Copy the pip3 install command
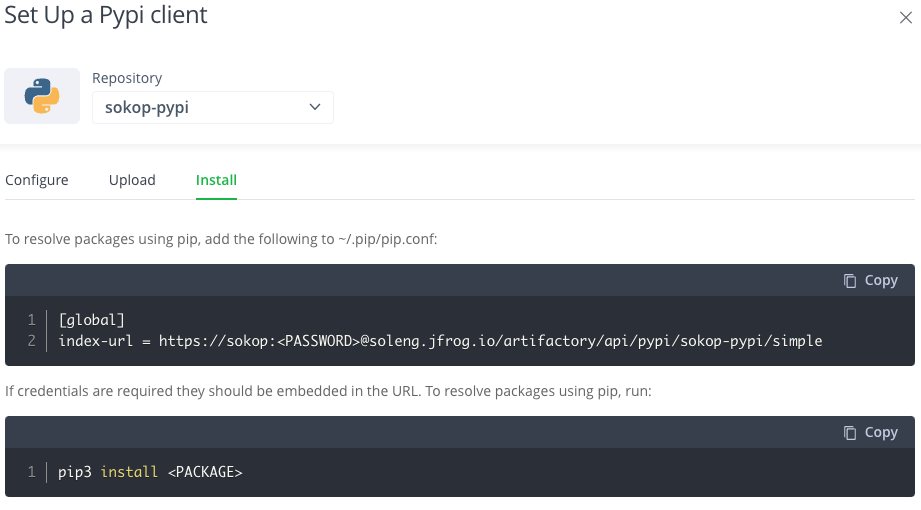 click(870, 432)
